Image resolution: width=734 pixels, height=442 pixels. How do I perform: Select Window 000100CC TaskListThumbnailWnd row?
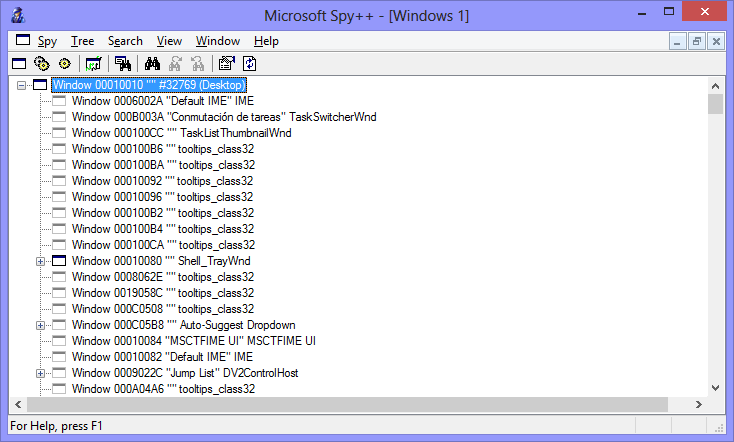click(181, 133)
